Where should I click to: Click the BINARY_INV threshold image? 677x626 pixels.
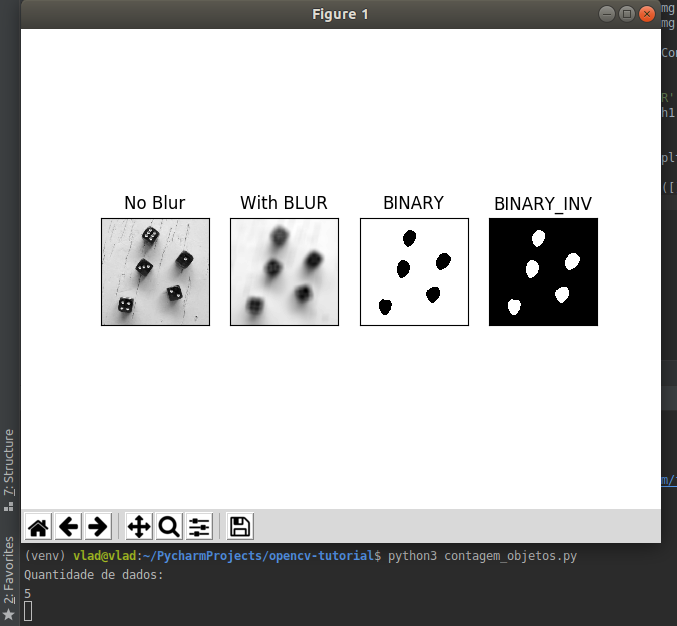[544, 272]
